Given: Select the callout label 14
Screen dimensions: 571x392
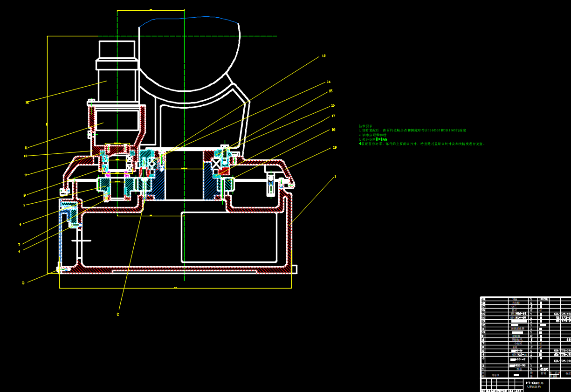Looking at the screenshot, I should point(328,82).
